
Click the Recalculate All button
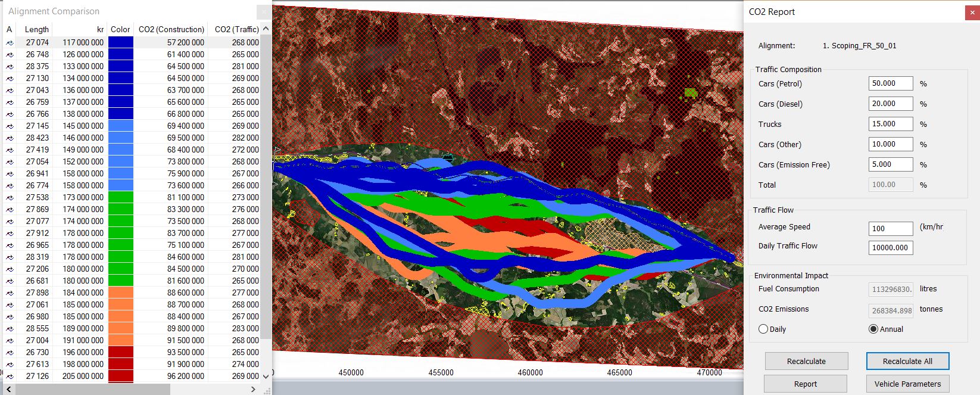(x=907, y=361)
